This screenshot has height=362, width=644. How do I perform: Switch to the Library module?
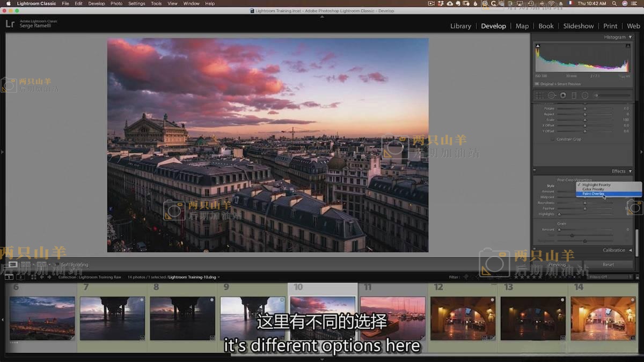pos(460,26)
